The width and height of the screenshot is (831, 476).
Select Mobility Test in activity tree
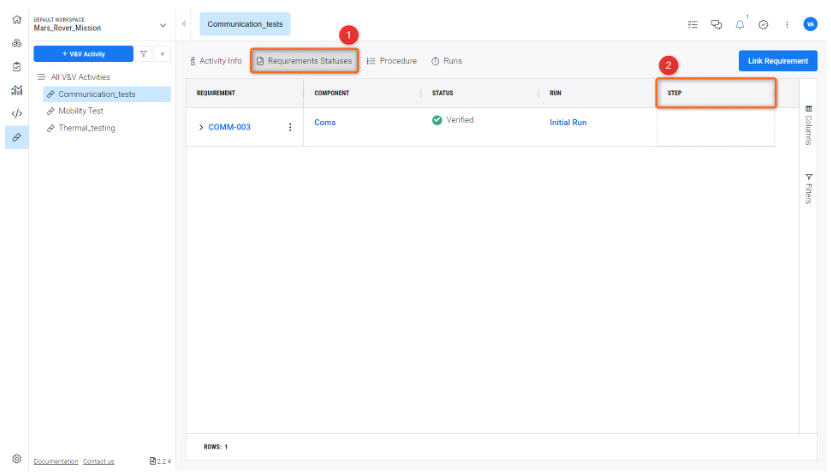(x=81, y=111)
